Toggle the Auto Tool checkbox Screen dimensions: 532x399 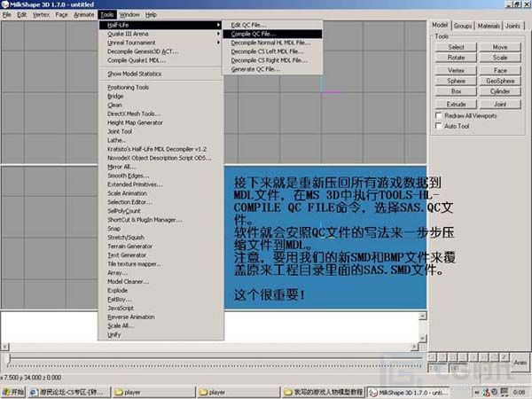[438, 126]
